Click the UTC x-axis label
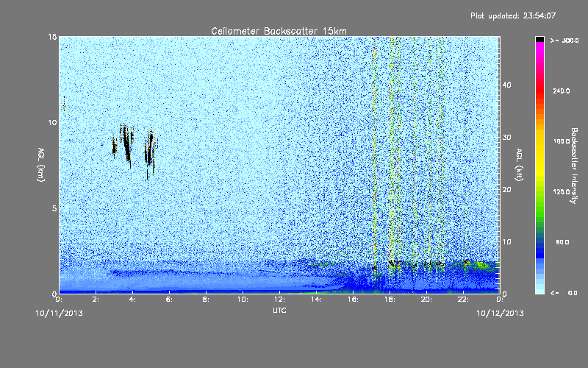The image size is (588, 368). [279, 310]
